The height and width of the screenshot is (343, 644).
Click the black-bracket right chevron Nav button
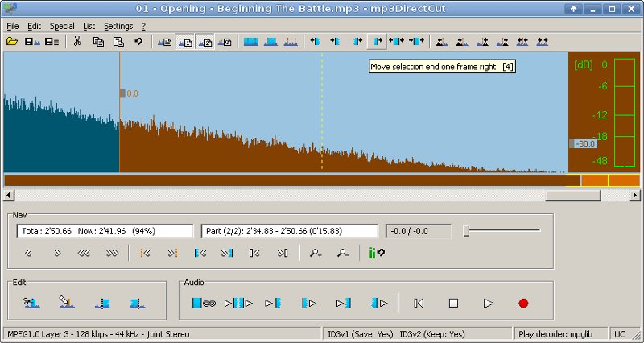click(x=283, y=253)
